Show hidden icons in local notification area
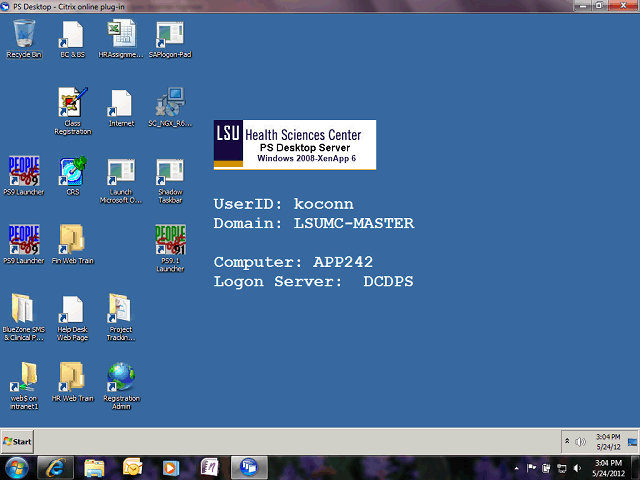This screenshot has width=640, height=480. click(517, 468)
